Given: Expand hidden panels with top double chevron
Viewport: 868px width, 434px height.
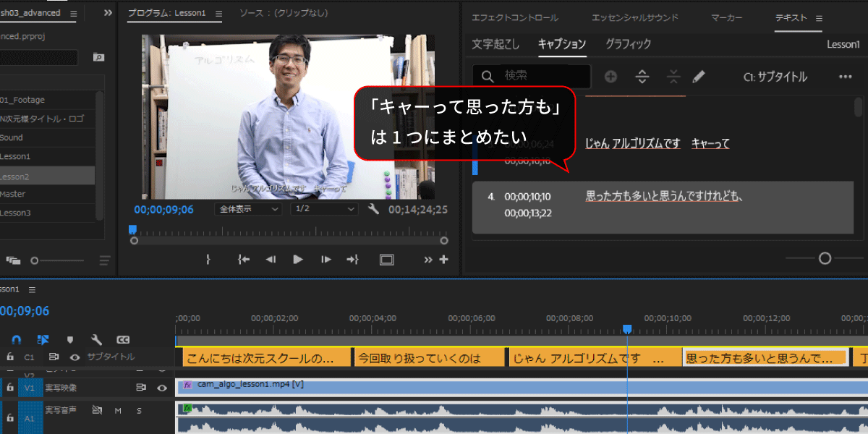Looking at the screenshot, I should pyautogui.click(x=109, y=13).
